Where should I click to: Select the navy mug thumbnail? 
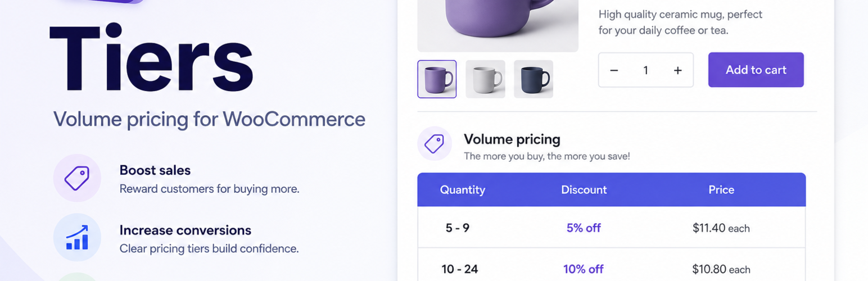[x=534, y=79]
